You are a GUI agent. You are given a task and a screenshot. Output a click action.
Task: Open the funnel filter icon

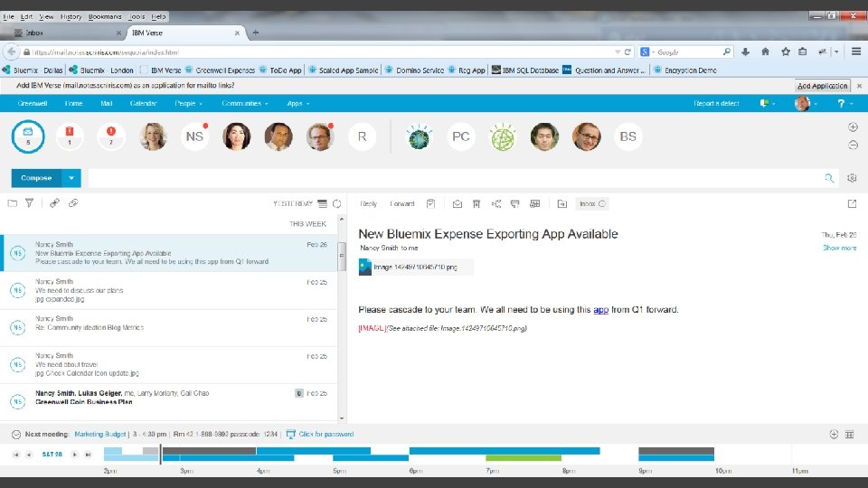pyautogui.click(x=29, y=203)
